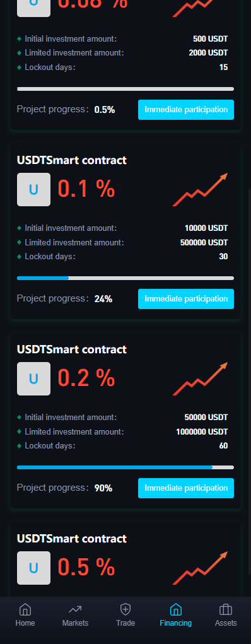Tap the U coin icon beside 0.5 %
Image resolution: width=251 pixels, height=644 pixels.
click(x=33, y=568)
